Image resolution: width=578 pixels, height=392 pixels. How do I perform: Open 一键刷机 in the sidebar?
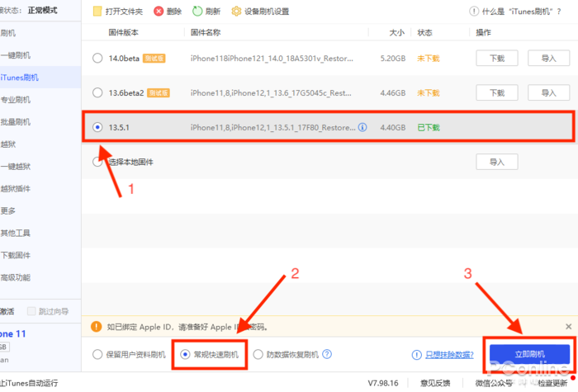pyautogui.click(x=16, y=55)
